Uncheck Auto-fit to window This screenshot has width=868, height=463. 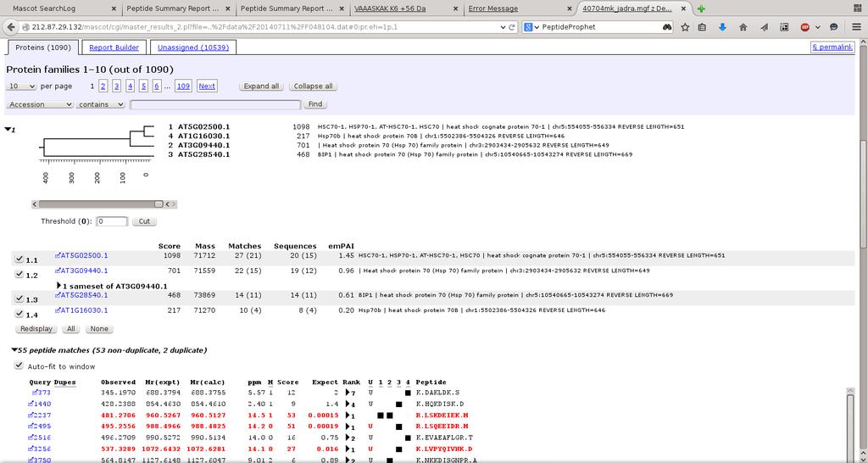point(19,365)
